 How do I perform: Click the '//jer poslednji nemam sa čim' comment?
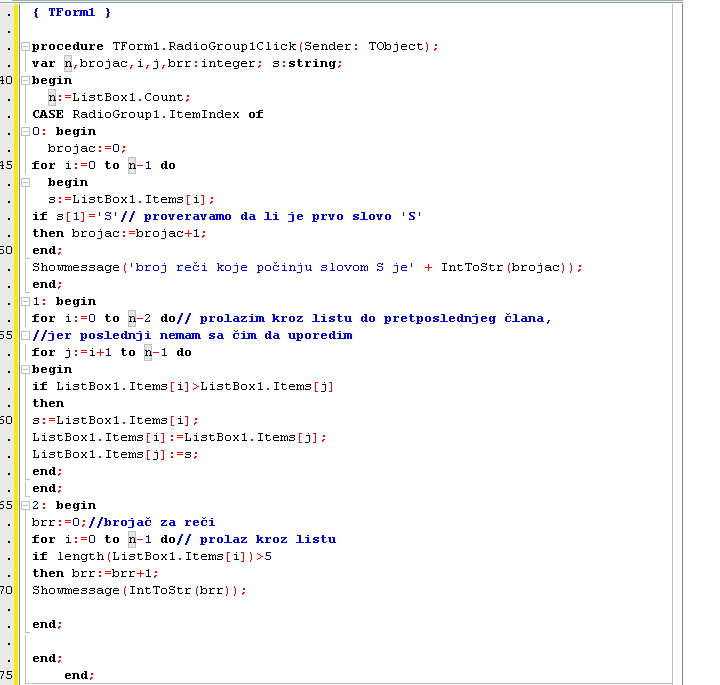click(192, 335)
